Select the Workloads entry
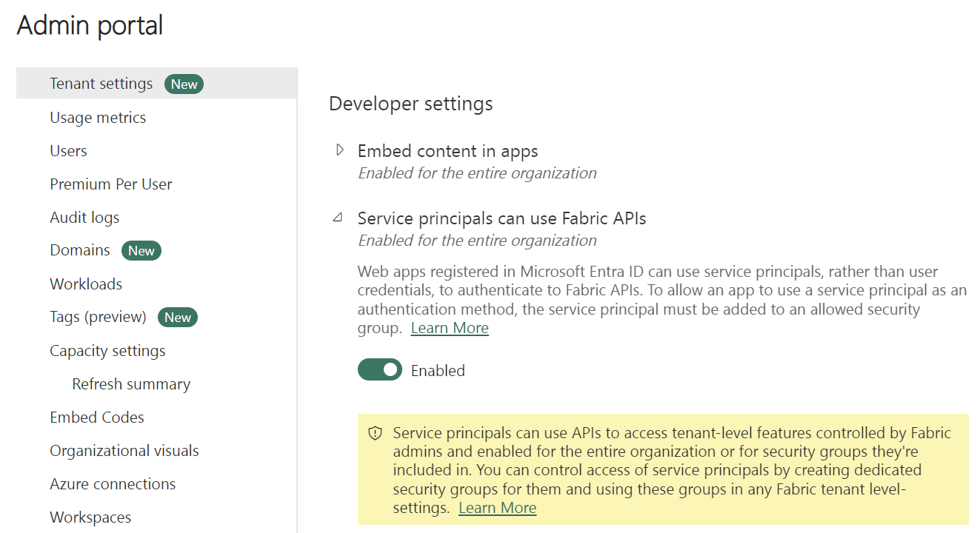This screenshot has height=533, width=980. 86,284
